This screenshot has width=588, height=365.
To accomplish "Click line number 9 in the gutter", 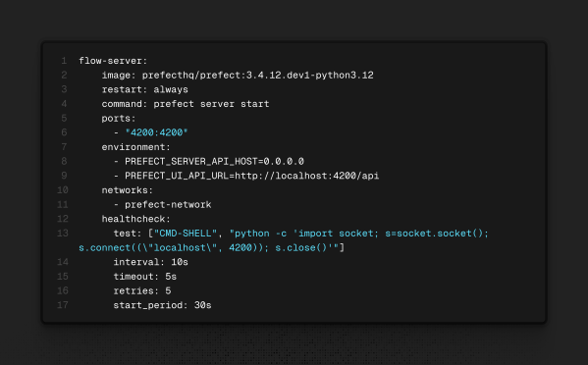I will click(64, 176).
